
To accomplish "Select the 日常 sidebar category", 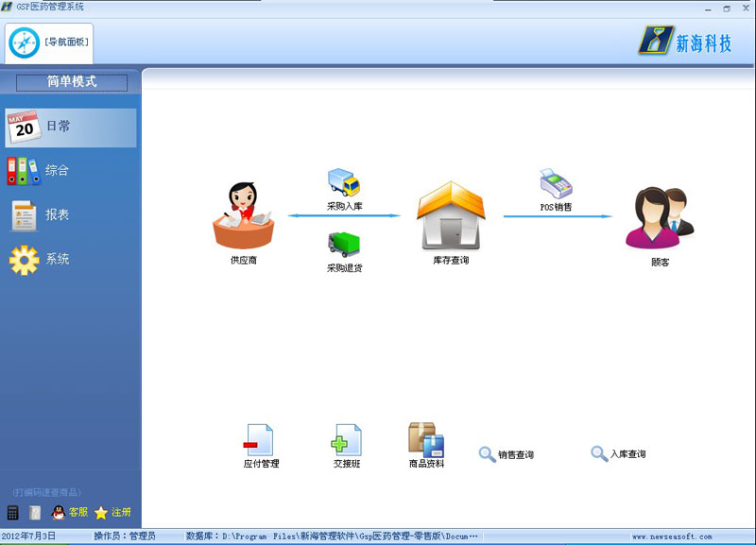I will pyautogui.click(x=70, y=127).
